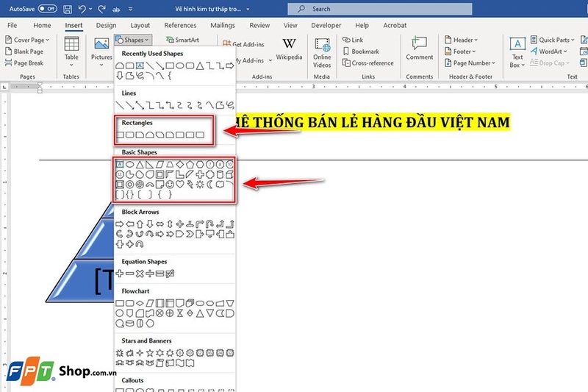Select the parallelogram in Basic Shapes
Screen dimensions: 588x392
pyautogui.click(x=159, y=164)
